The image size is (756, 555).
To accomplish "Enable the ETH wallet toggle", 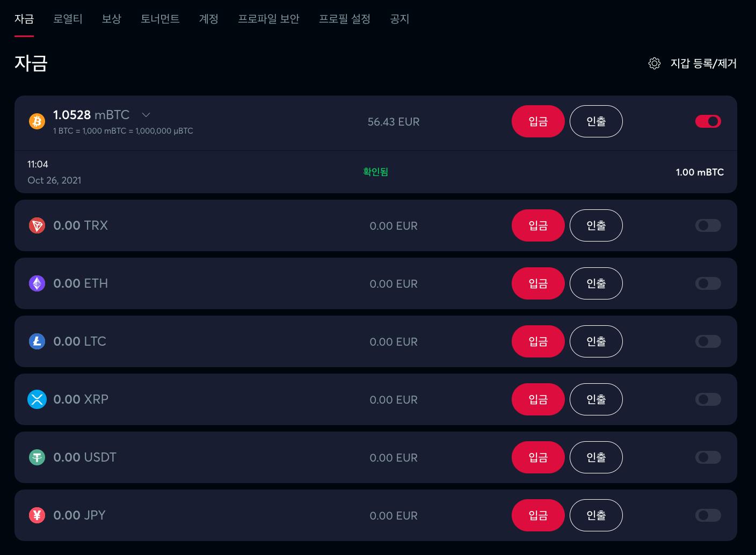I will tap(708, 283).
